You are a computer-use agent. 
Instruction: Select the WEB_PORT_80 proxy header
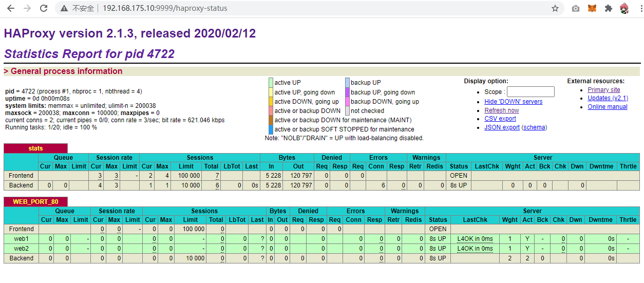click(x=35, y=202)
